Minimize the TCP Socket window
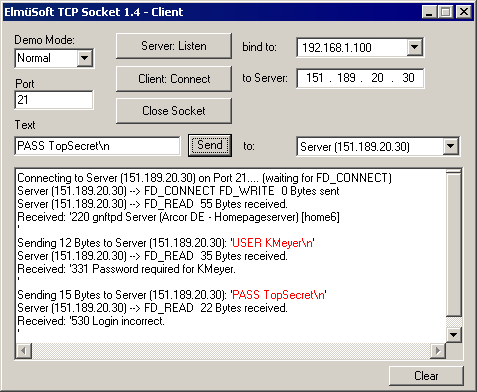 tap(429, 12)
